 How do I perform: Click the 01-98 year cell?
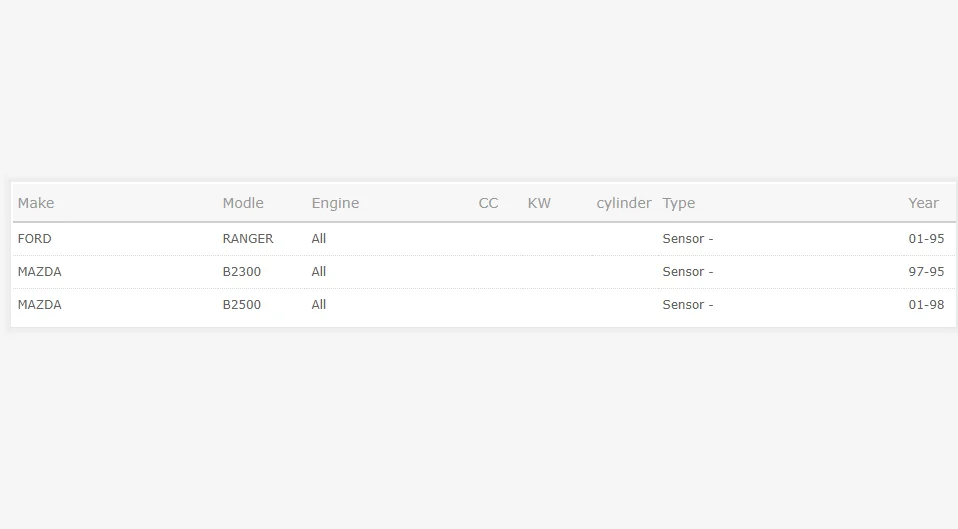point(926,305)
